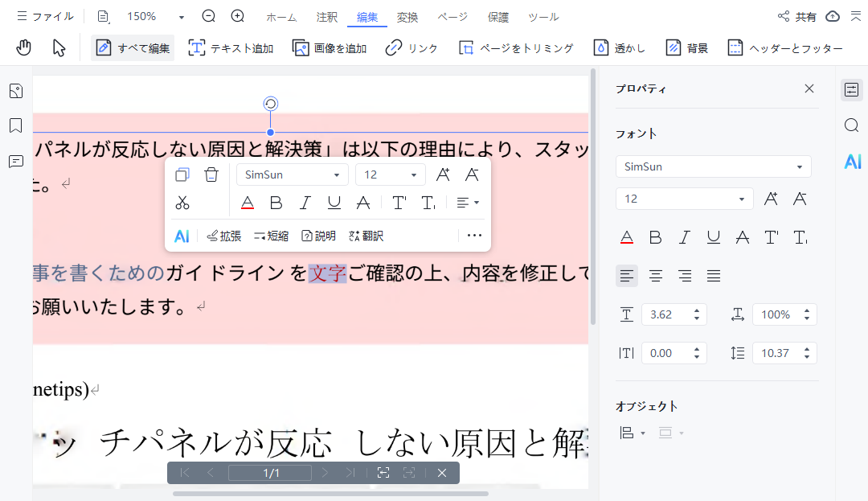Image resolution: width=868 pixels, height=501 pixels.
Task: Open font color picker in floating toolbar
Action: (x=248, y=203)
